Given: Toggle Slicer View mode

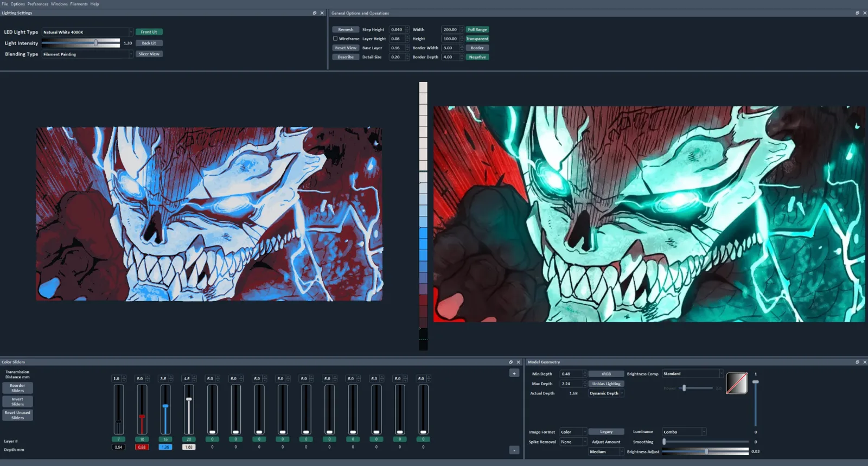Looking at the screenshot, I should [x=149, y=54].
